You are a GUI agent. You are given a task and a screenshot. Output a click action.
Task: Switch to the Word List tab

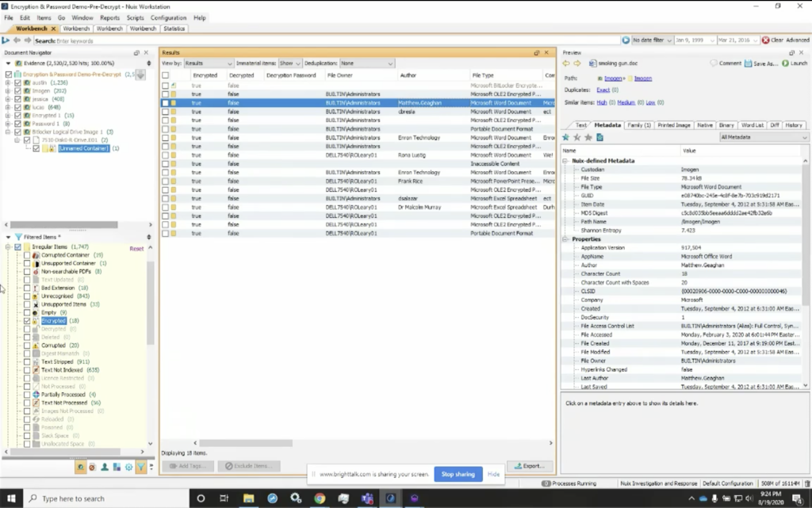pyautogui.click(x=752, y=125)
